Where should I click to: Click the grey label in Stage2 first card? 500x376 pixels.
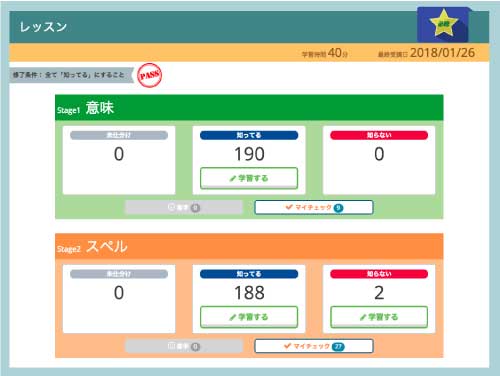pyautogui.click(x=119, y=274)
